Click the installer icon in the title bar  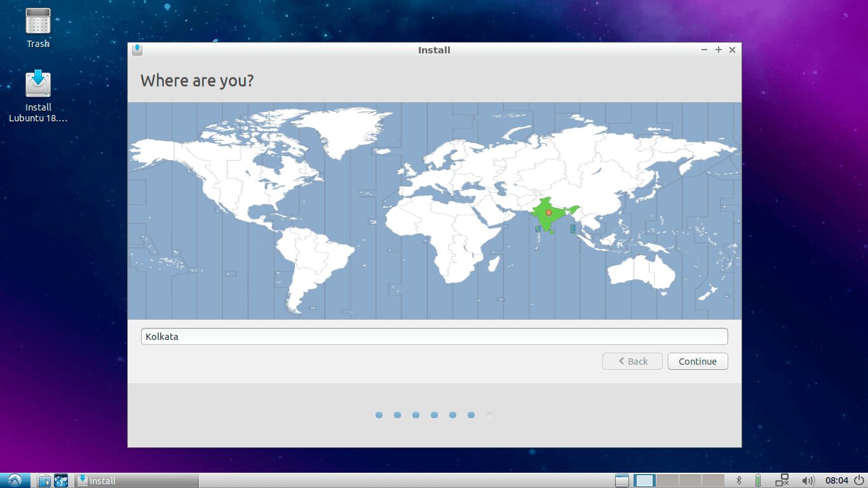click(137, 50)
